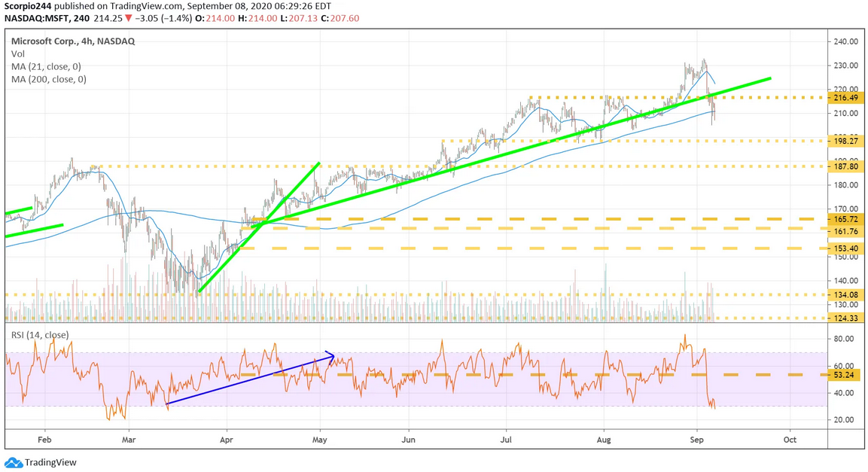Click the 161.76 price level label
This screenshot has width=868, height=472.
[x=845, y=232]
